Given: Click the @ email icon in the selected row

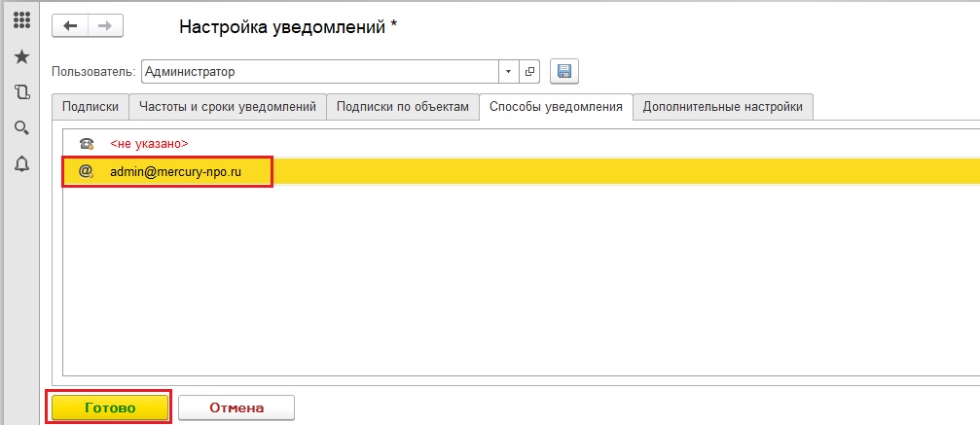Looking at the screenshot, I should click(x=87, y=172).
